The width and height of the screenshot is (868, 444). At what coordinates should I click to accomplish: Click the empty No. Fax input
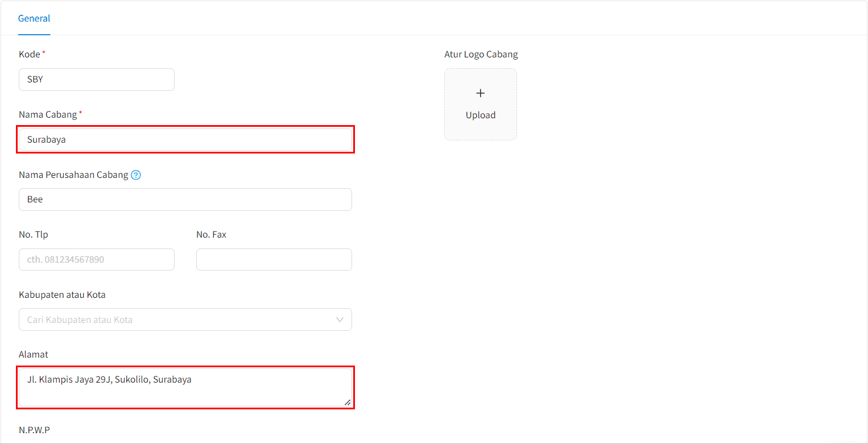coord(274,259)
